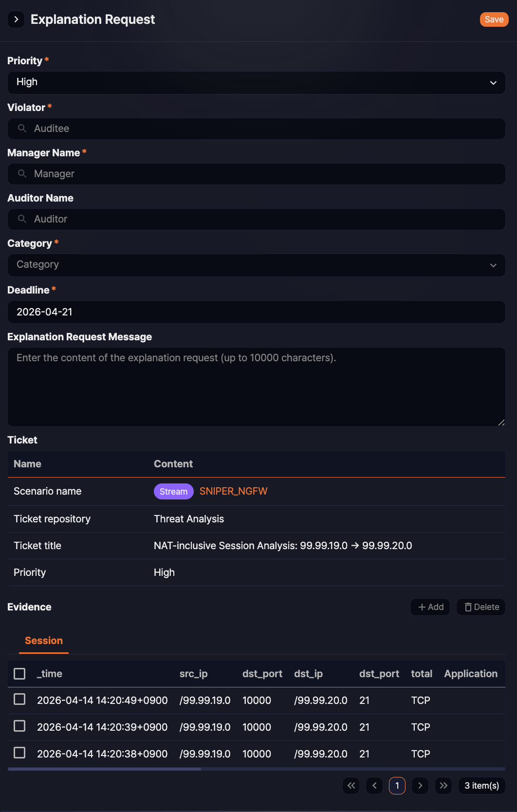Viewport: 517px width, 812px height.
Task: Go to the first evidence page
Action: coord(351,785)
